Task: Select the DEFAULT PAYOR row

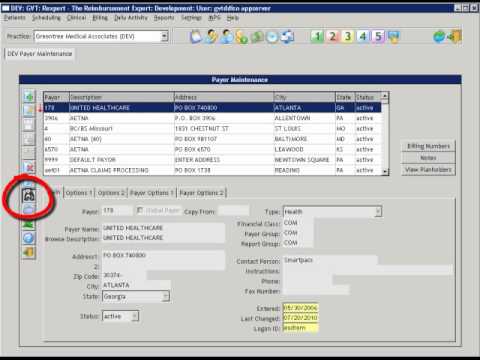Action: (212, 160)
